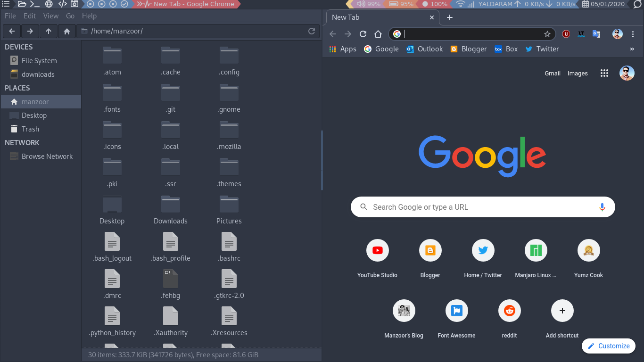Open web browser globe icon in panel
This screenshot has height=362, width=644.
pos(49,4)
